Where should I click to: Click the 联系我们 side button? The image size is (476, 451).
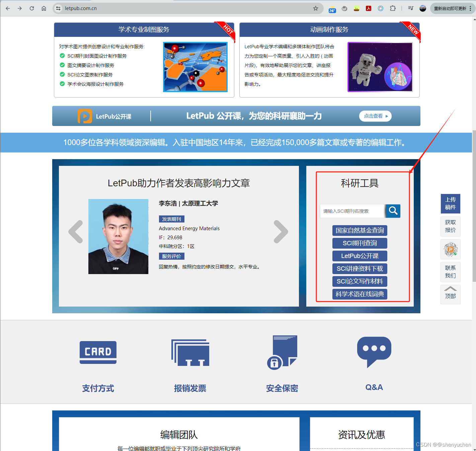point(451,272)
